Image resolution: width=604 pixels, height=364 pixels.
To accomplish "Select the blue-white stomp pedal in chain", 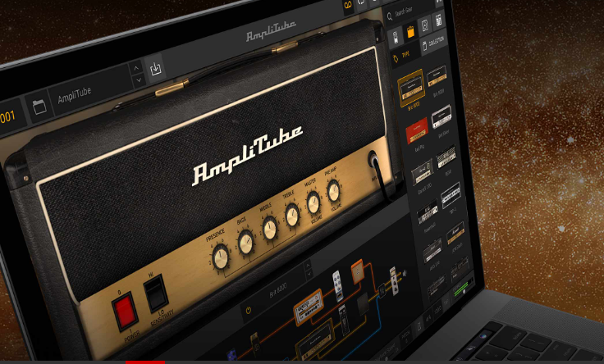I will tap(337, 286).
